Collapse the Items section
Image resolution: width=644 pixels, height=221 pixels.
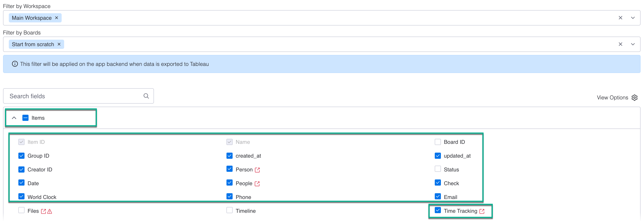14,118
